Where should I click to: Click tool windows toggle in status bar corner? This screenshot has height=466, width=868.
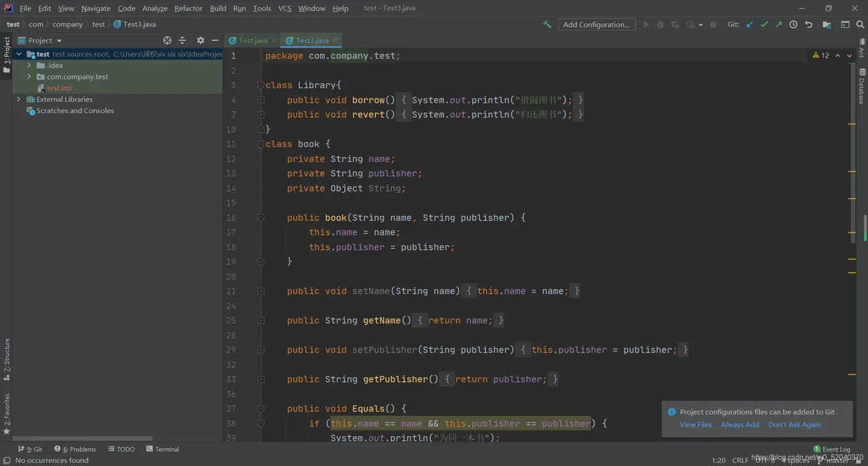point(6,460)
